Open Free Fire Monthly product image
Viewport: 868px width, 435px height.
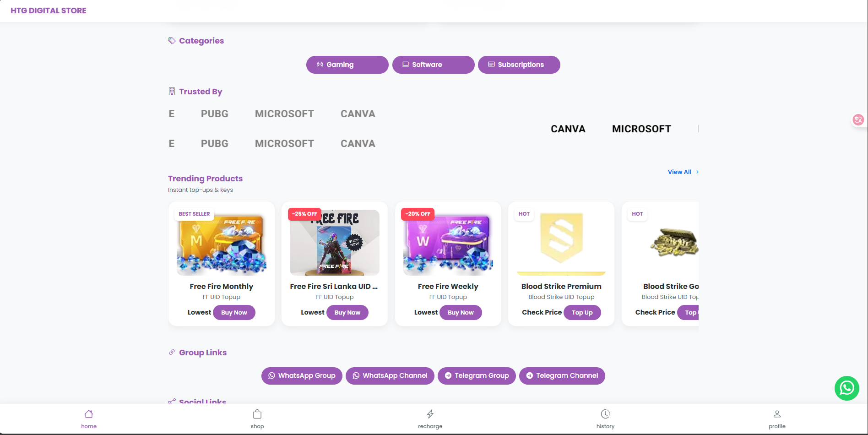click(x=222, y=243)
